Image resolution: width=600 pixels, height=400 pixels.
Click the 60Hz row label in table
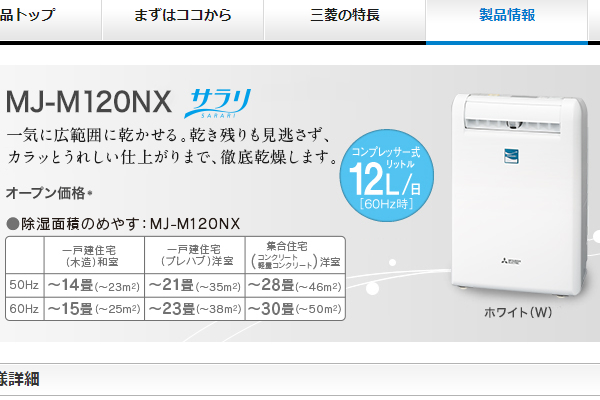[24, 309]
